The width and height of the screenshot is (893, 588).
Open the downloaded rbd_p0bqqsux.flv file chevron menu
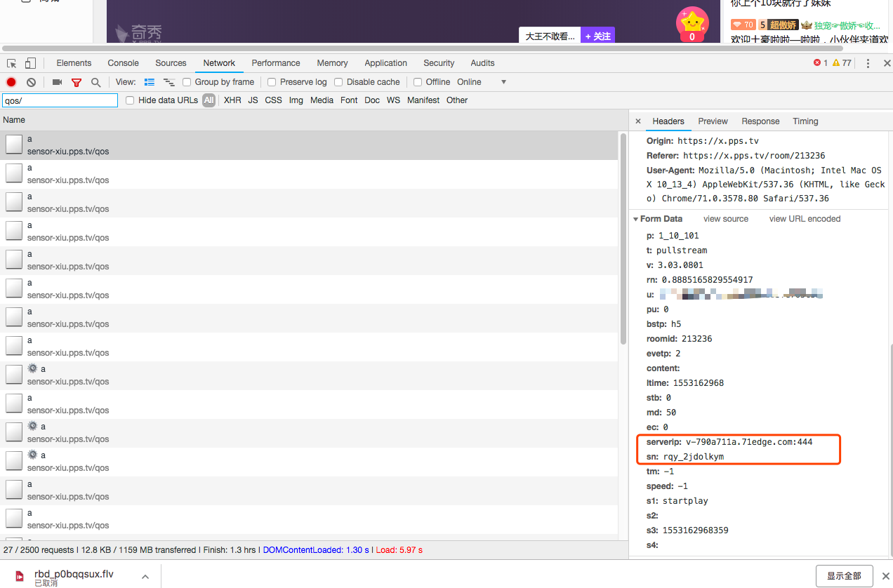(x=145, y=575)
